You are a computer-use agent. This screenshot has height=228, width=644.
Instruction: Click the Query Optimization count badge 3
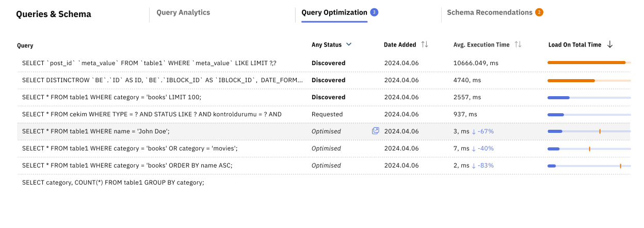[x=374, y=12]
